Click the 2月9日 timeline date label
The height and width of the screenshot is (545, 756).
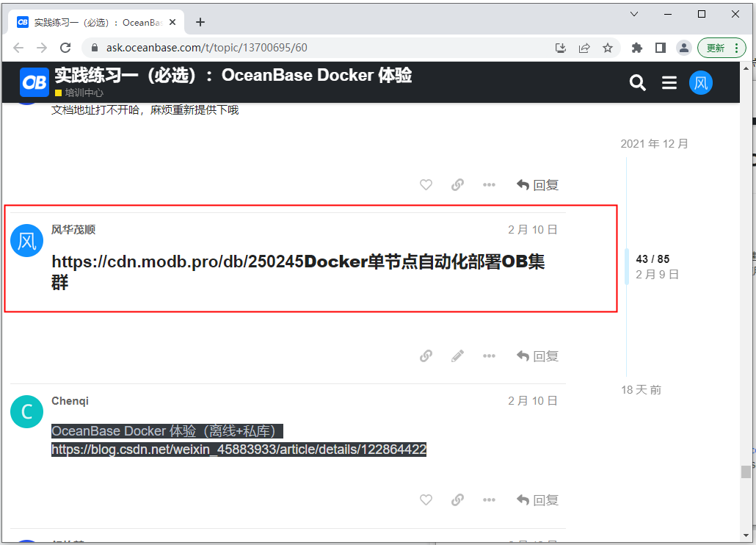pyautogui.click(x=657, y=275)
